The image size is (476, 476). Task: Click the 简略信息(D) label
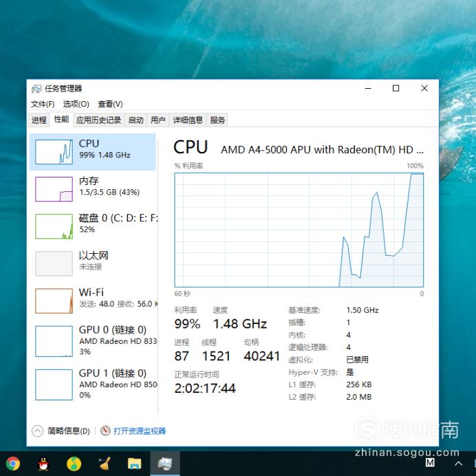[x=69, y=431]
